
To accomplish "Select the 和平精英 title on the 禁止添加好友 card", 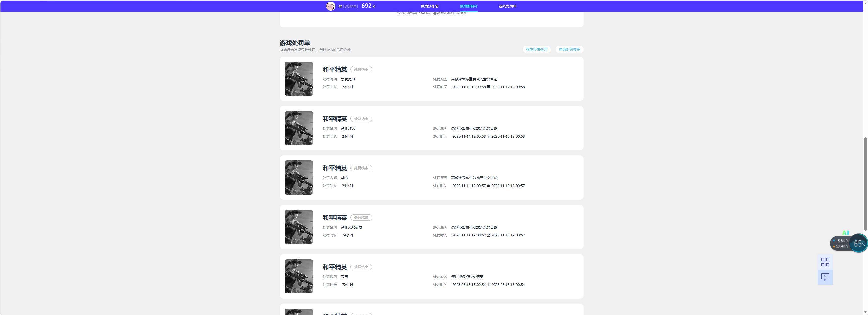I will point(335,217).
